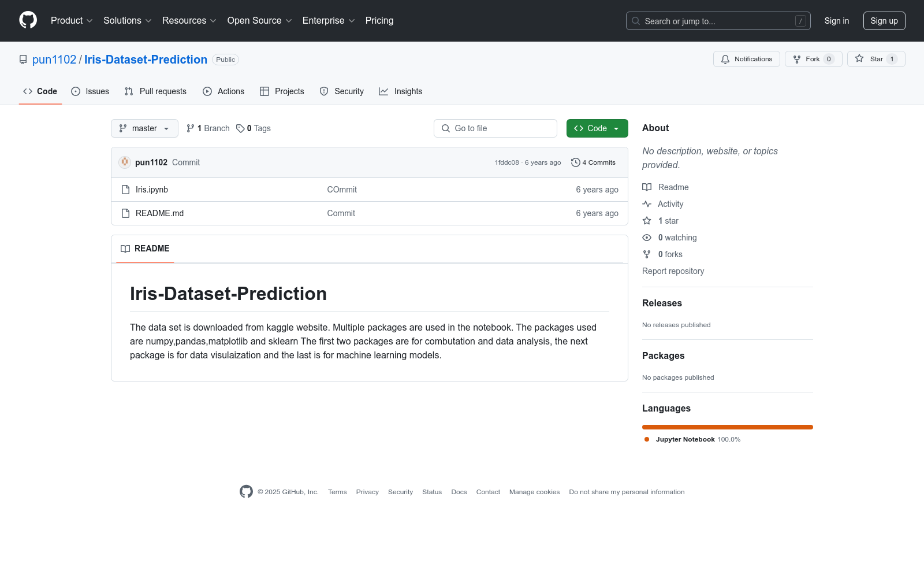Viewport: 924px width, 578px height.
Task: Open the Product menu
Action: (72, 20)
